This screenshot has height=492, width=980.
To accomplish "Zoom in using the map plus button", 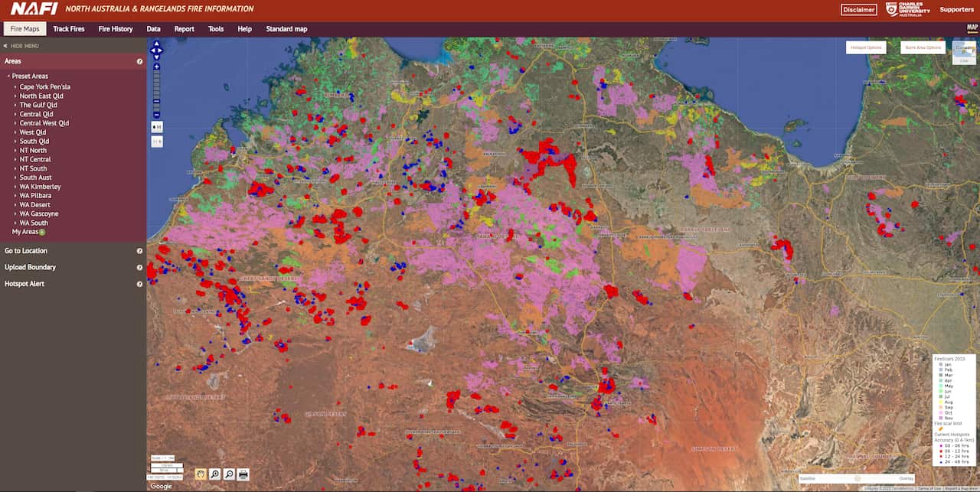I will click(x=157, y=66).
